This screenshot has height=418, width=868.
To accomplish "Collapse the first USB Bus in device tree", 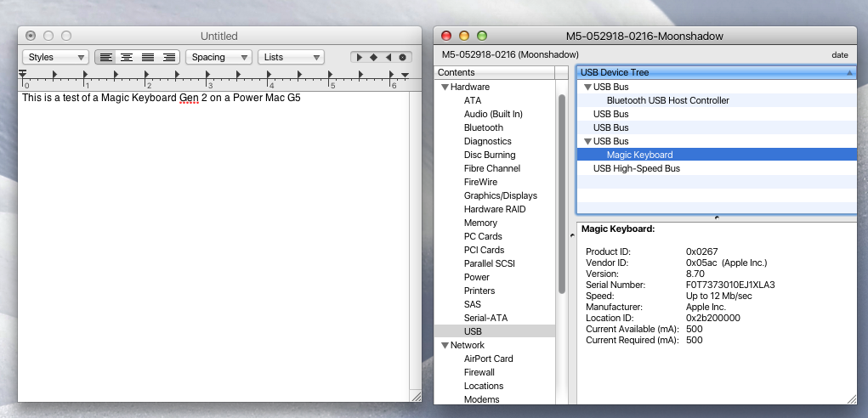I will click(587, 87).
